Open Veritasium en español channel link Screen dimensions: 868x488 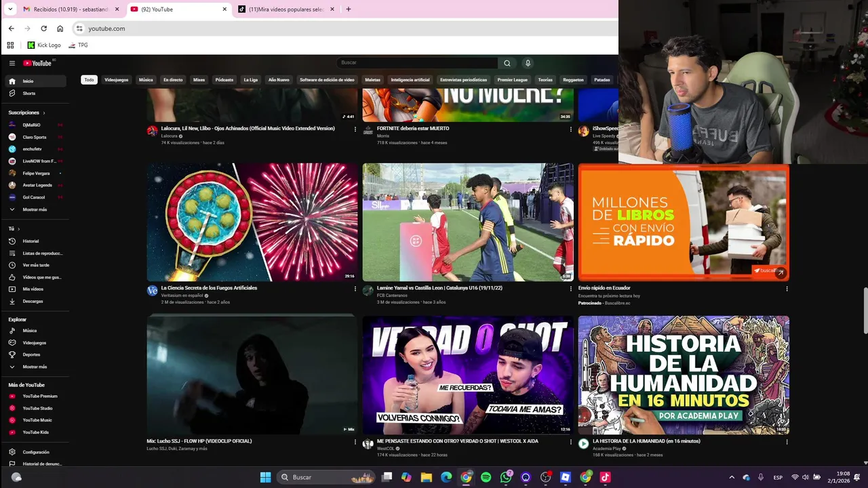(182, 296)
